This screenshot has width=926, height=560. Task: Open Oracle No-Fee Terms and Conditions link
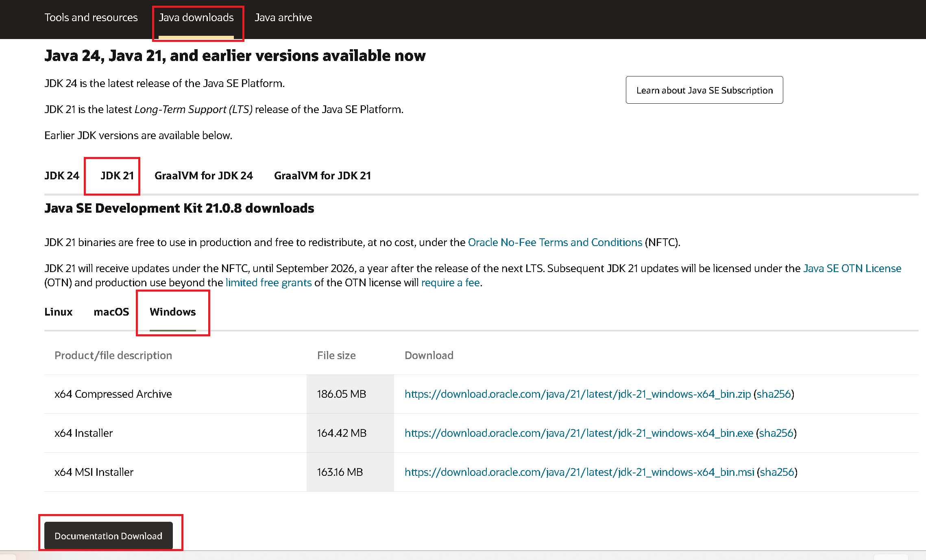(x=555, y=242)
